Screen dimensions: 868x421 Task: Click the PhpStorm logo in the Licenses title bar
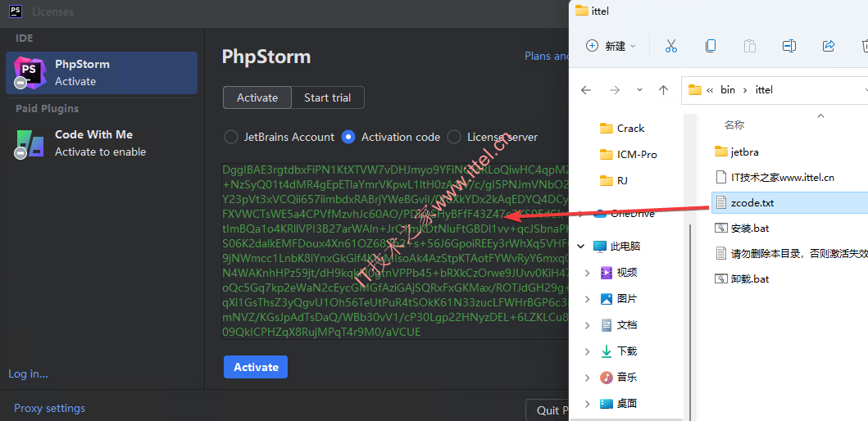(16, 11)
